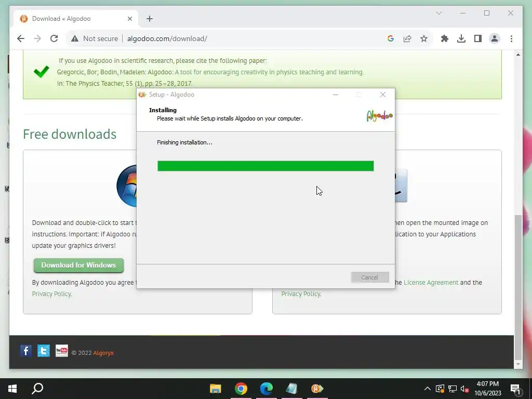Toggle the Chrome side panel icon

(x=478, y=38)
